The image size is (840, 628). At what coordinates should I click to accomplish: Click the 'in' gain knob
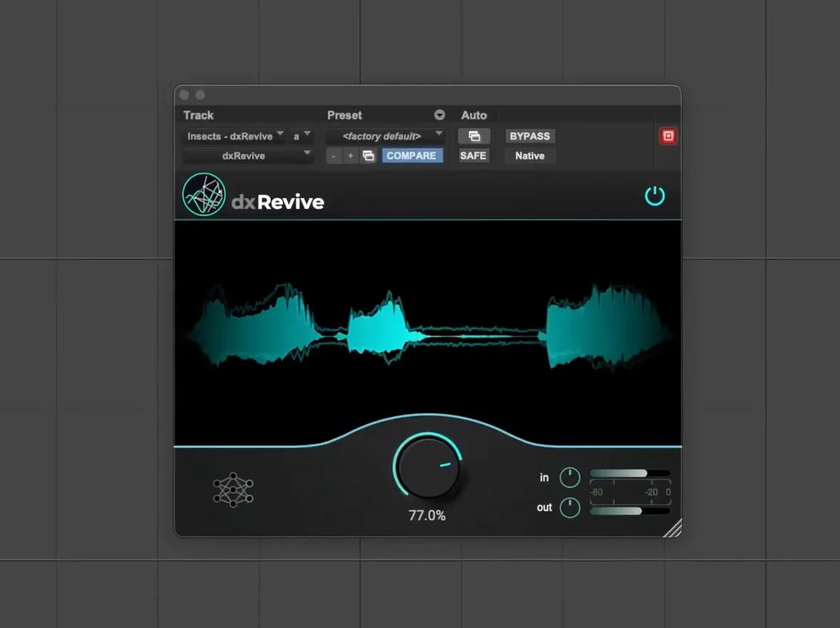coord(570,478)
